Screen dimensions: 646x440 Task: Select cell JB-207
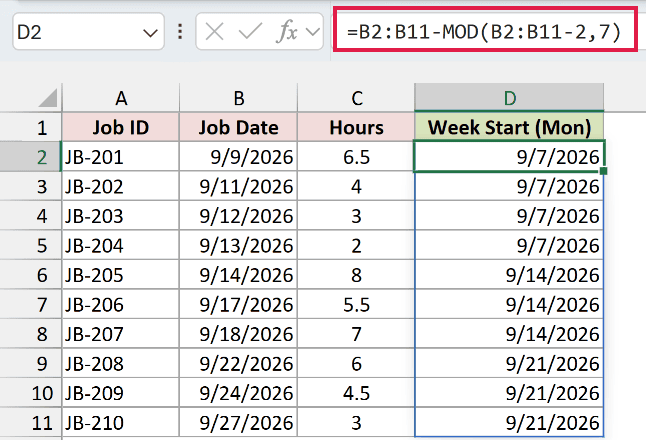pyautogui.click(x=121, y=334)
